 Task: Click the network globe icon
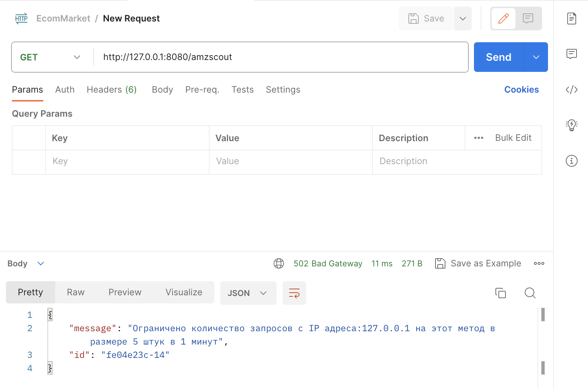[x=279, y=263]
